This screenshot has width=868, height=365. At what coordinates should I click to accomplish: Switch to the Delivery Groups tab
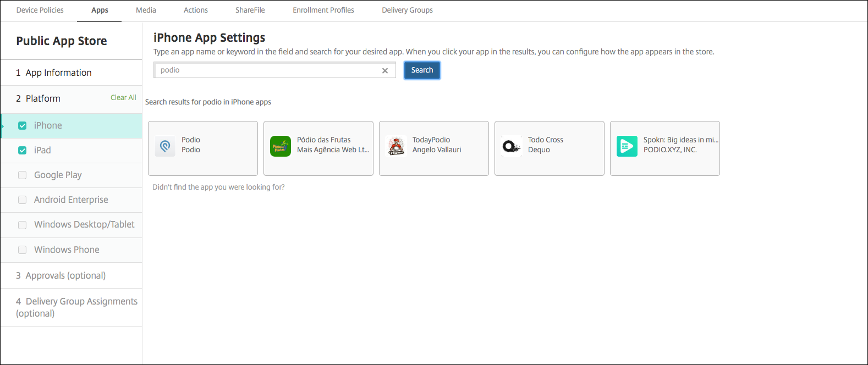(408, 10)
